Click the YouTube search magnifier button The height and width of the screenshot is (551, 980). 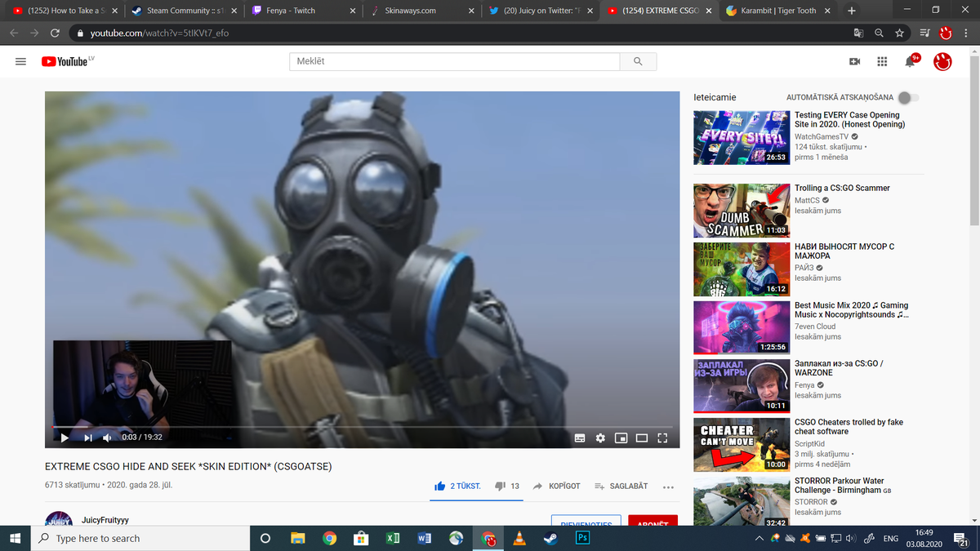639,61
